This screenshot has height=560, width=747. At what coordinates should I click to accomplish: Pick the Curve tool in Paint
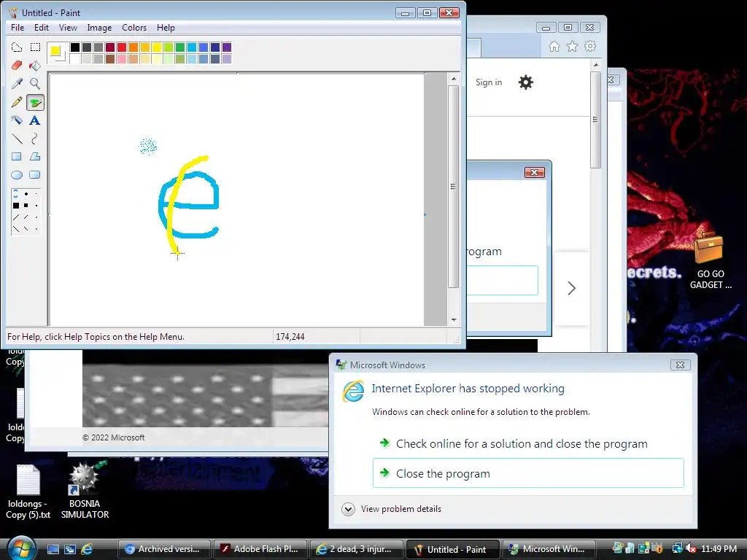pyautogui.click(x=35, y=139)
